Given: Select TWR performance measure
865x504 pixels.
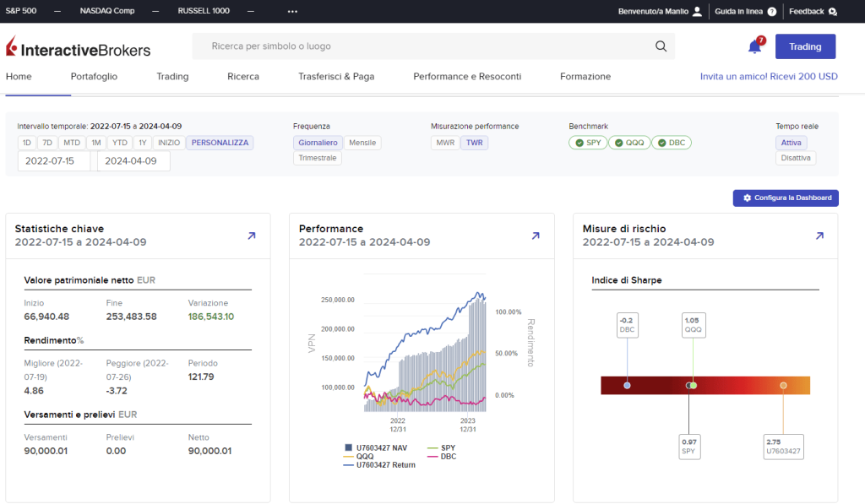Looking at the screenshot, I should (x=475, y=143).
